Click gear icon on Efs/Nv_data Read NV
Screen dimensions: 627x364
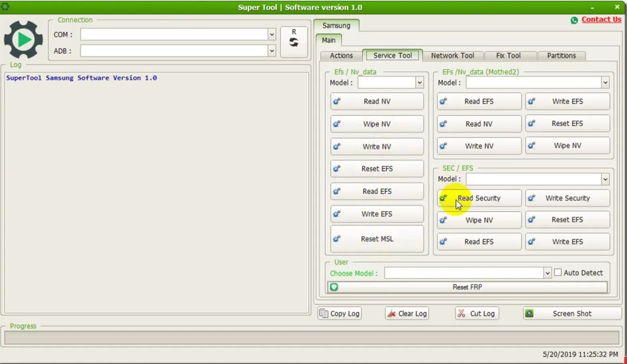(x=337, y=101)
